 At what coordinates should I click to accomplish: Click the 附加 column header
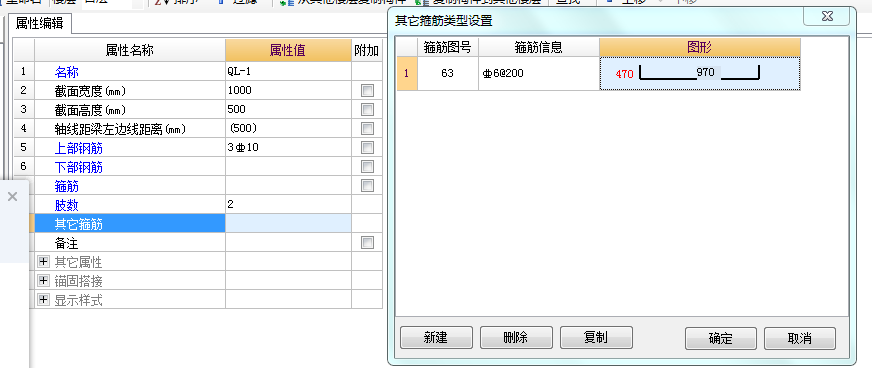point(366,51)
